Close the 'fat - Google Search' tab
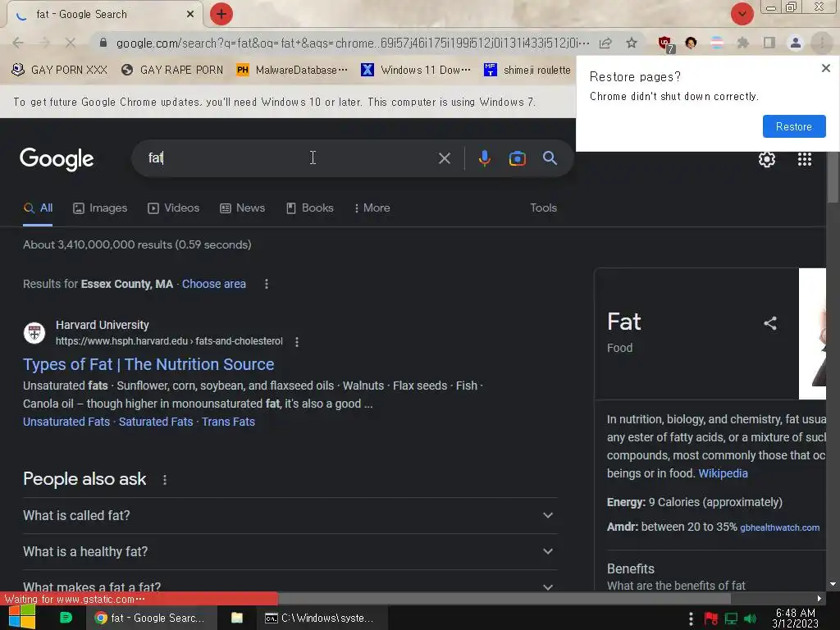The image size is (840, 630). 190,15
